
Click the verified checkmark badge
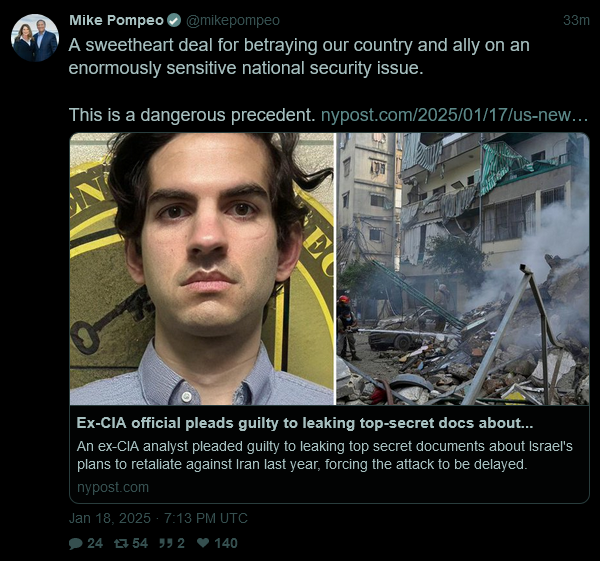click(x=174, y=20)
